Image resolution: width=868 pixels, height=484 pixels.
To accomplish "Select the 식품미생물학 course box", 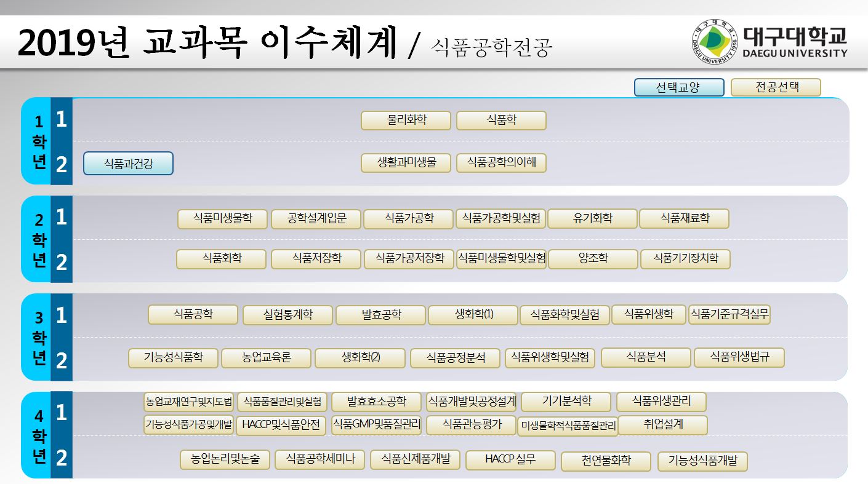I will (223, 219).
